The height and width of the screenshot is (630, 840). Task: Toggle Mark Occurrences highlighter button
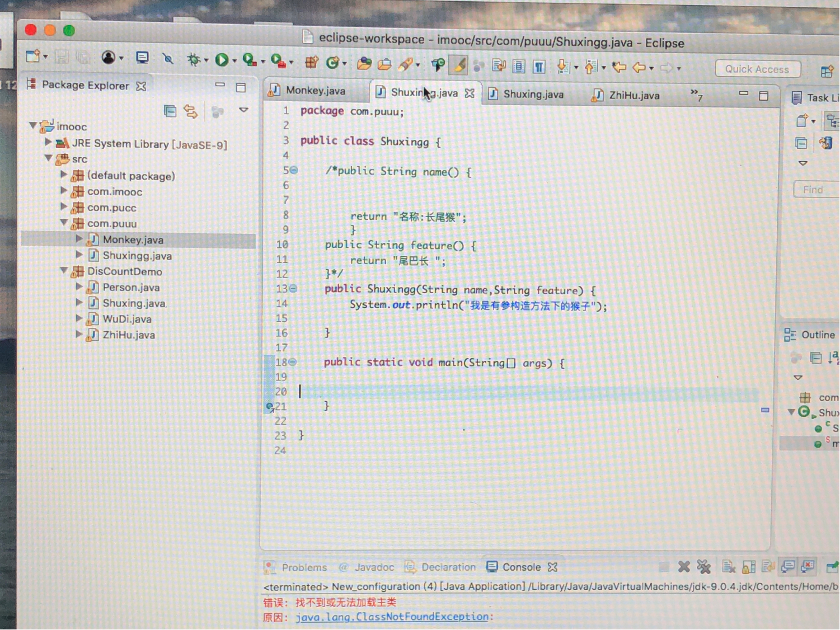[459, 65]
